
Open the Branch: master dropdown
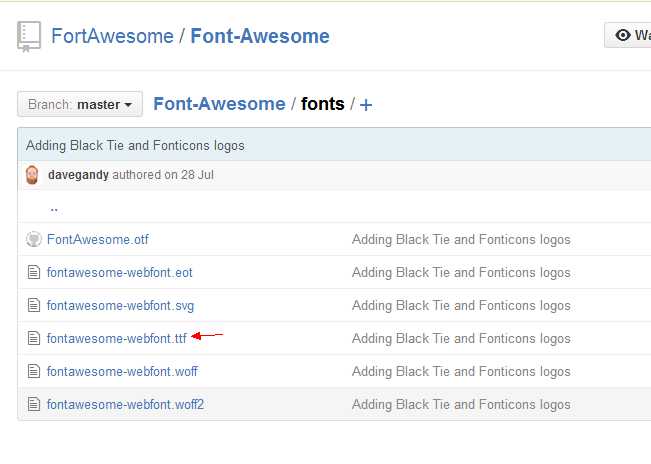pyautogui.click(x=80, y=104)
